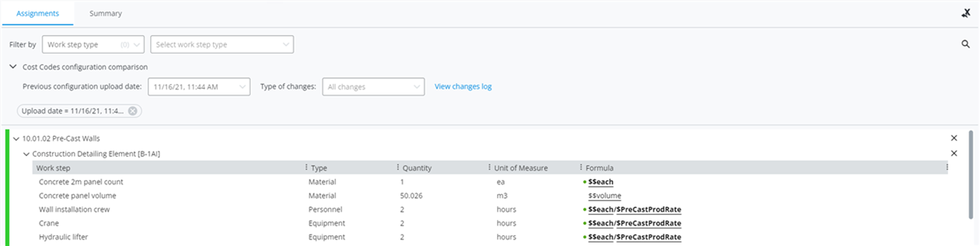
Task: Switch to the Summary tab
Action: pyautogui.click(x=105, y=13)
